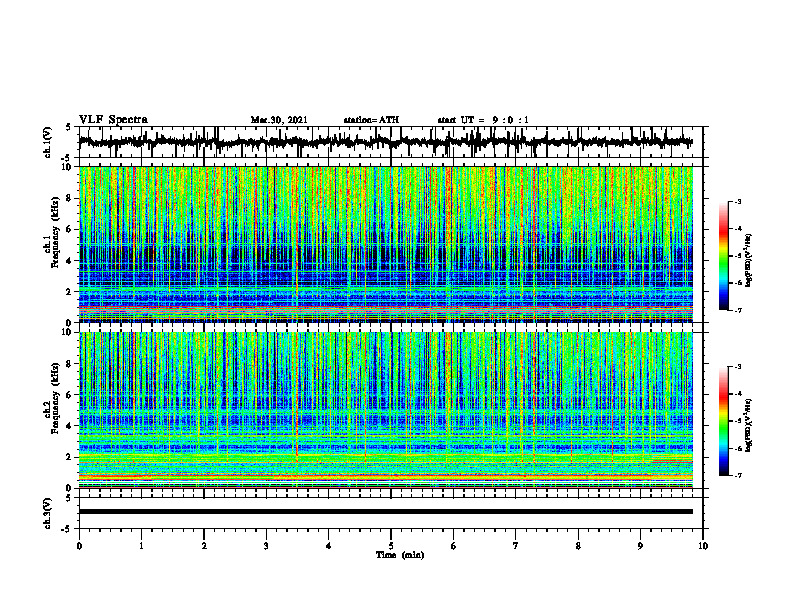792x612 pixels.
Task: Click time axis tick label "9"
Action: point(640,546)
